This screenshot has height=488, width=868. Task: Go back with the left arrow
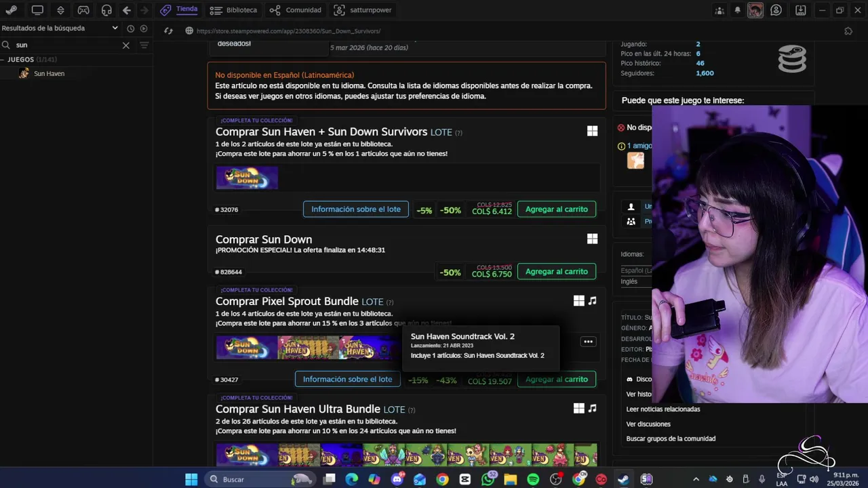(127, 10)
